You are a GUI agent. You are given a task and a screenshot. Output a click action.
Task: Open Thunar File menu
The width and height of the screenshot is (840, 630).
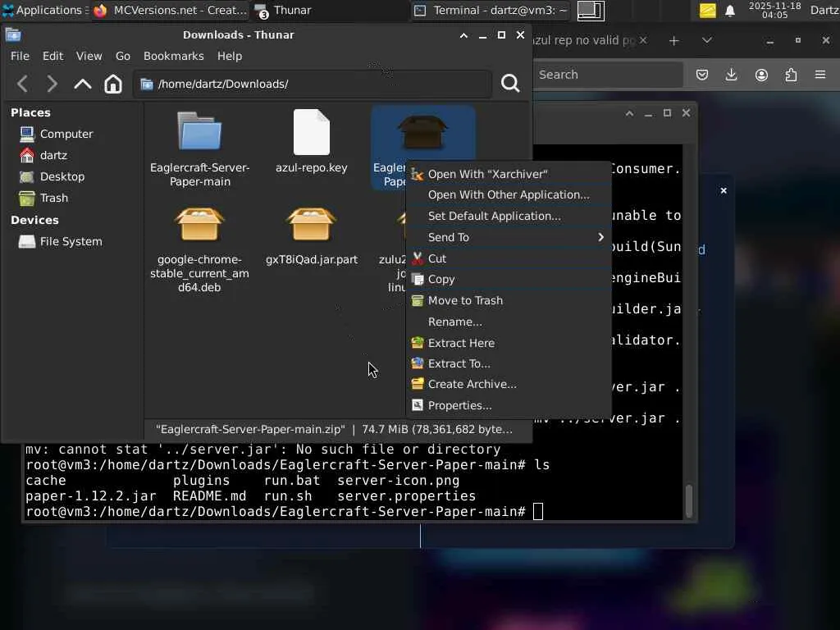(x=20, y=56)
